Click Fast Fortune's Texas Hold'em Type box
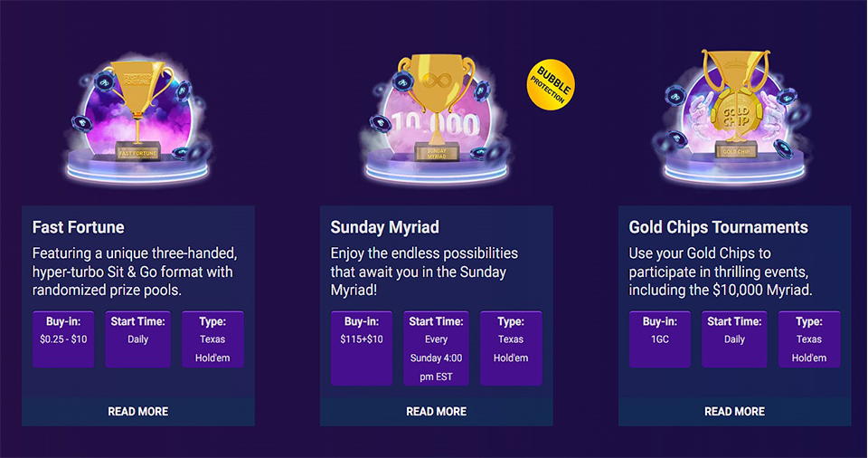 pyautogui.click(x=212, y=339)
